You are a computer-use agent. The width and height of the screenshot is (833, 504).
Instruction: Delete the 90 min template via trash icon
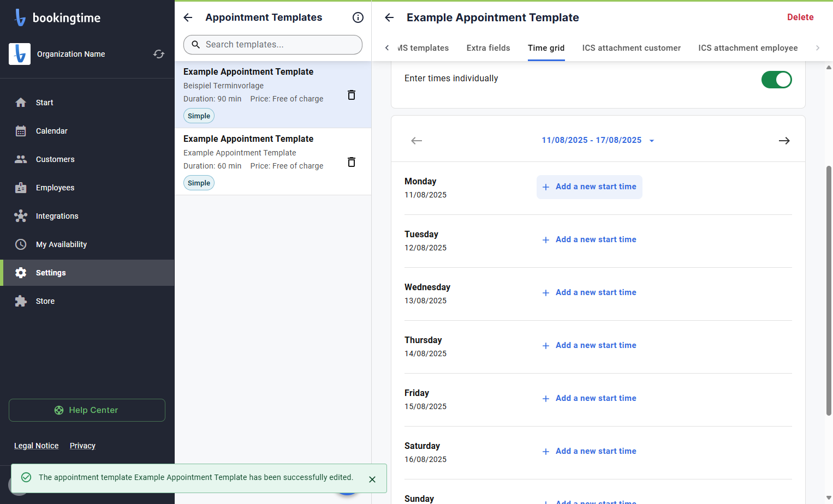tap(352, 95)
